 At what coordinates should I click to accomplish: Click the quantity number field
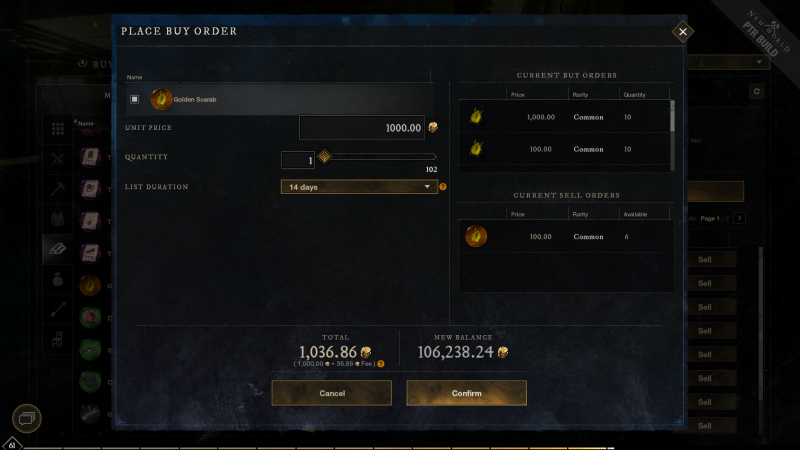pyautogui.click(x=298, y=160)
